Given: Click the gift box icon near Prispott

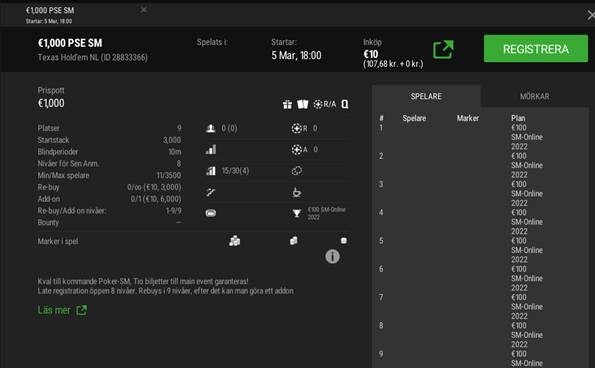Looking at the screenshot, I should coord(287,104).
